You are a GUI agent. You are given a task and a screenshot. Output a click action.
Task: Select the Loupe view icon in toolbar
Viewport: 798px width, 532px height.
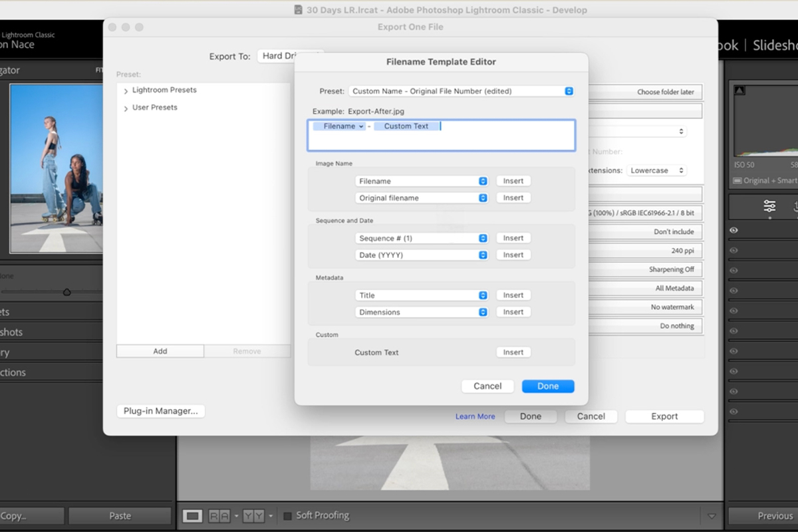(x=192, y=515)
